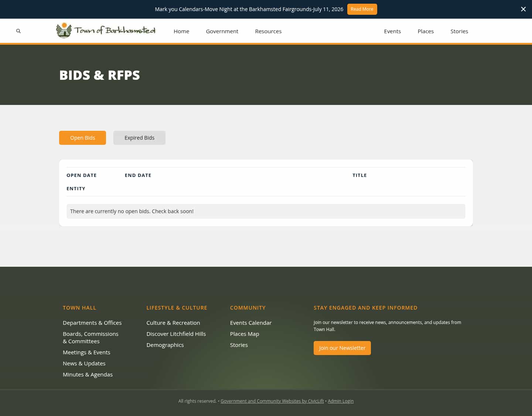Click the ENTITY column header
The height and width of the screenshot is (416, 532).
click(76, 189)
